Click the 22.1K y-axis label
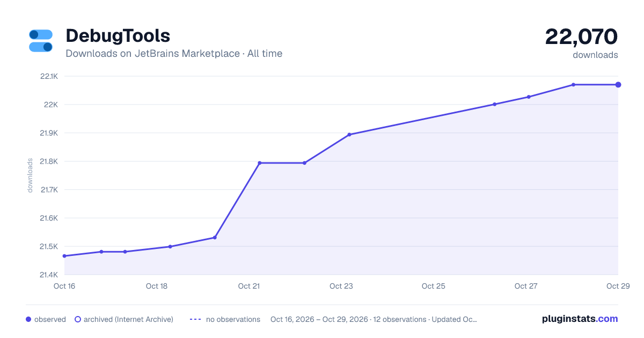This screenshot has height=338, width=644. pos(49,76)
